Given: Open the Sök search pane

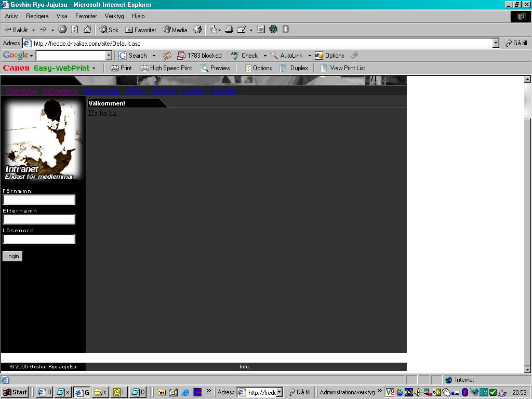Looking at the screenshot, I should [109, 30].
